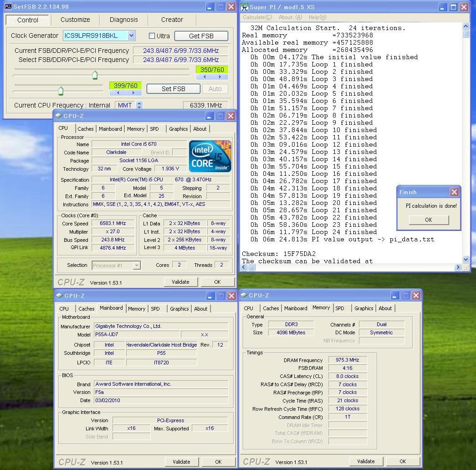Image resolution: width=476 pixels, height=470 pixels.
Task: Click the Set FSB button
Action: coord(174,89)
